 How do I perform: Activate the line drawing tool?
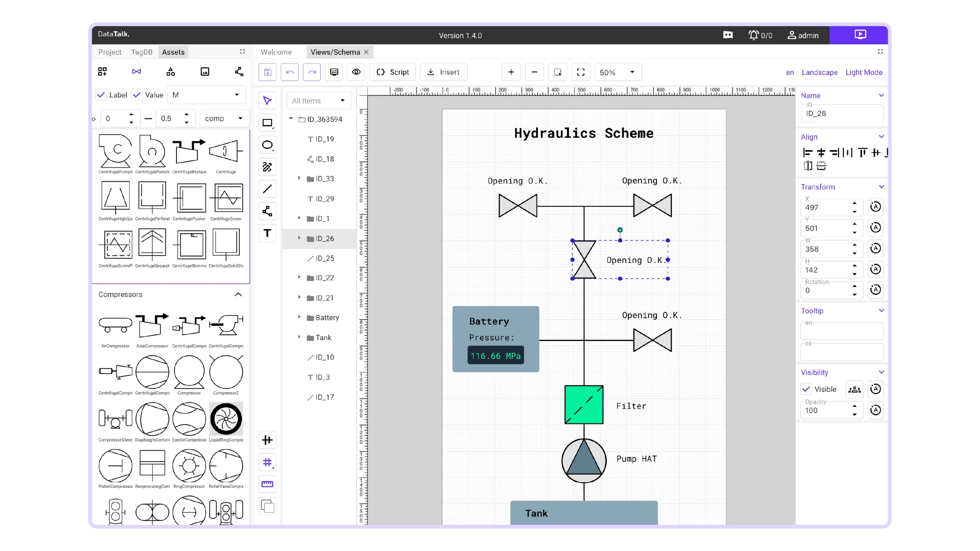click(267, 189)
